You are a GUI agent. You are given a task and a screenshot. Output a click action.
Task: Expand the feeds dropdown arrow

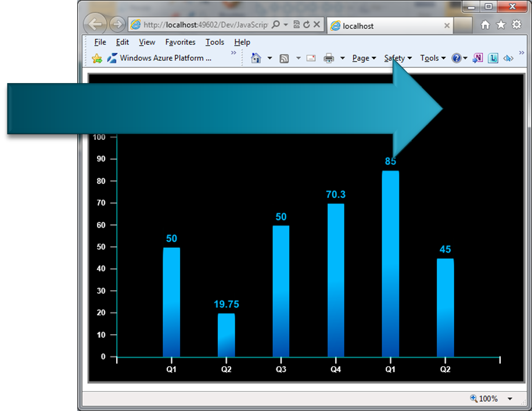(x=298, y=58)
